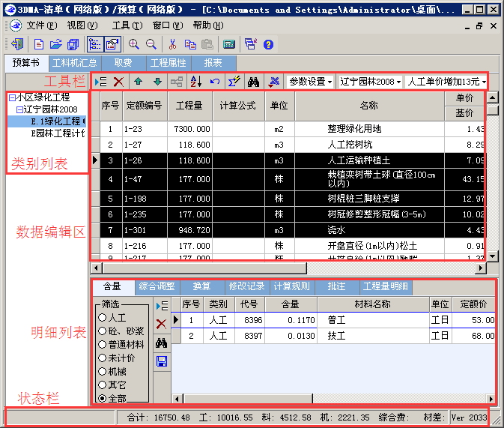This screenshot has width=504, height=428.
Task: Click the blue help question icon
Action: point(268,44)
